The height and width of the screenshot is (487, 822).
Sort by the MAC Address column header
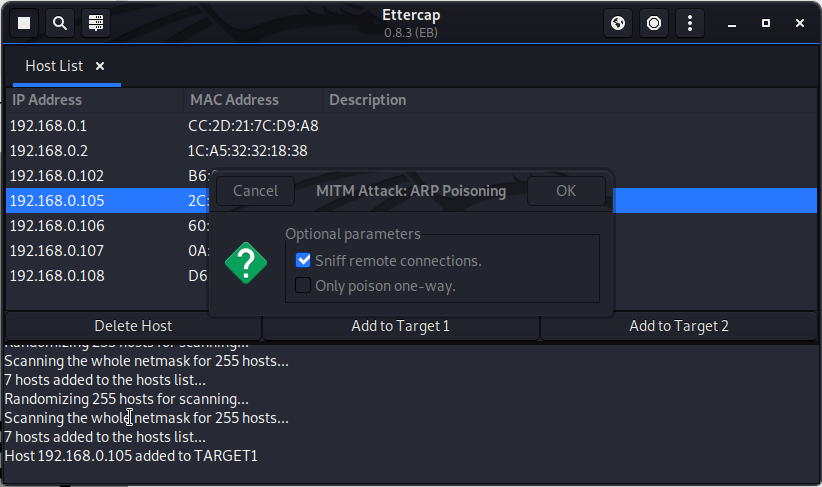(234, 100)
